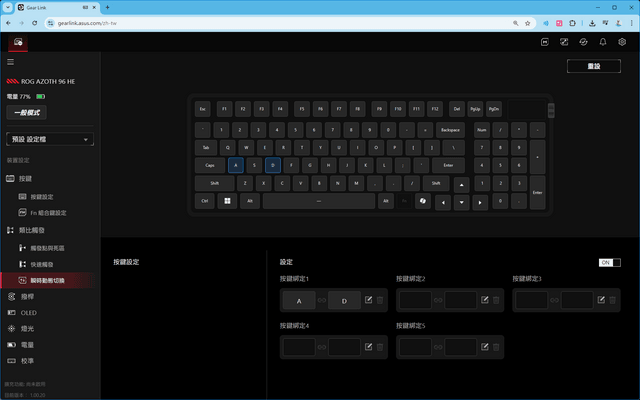Viewport: 640px width, 400px height.
Task: Click the first key slot A in binding 1
Action: [299, 300]
